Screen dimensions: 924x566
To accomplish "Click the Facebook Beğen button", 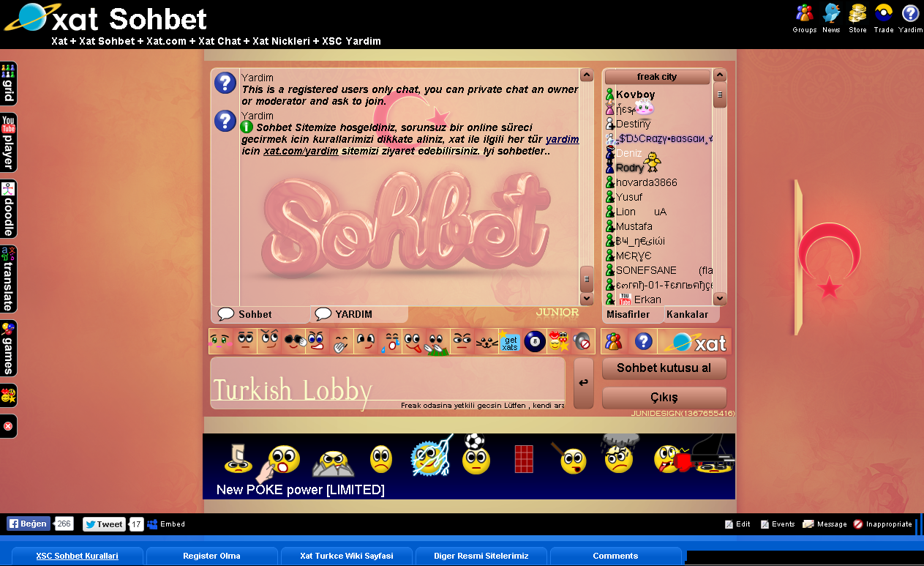I will pyautogui.click(x=29, y=524).
